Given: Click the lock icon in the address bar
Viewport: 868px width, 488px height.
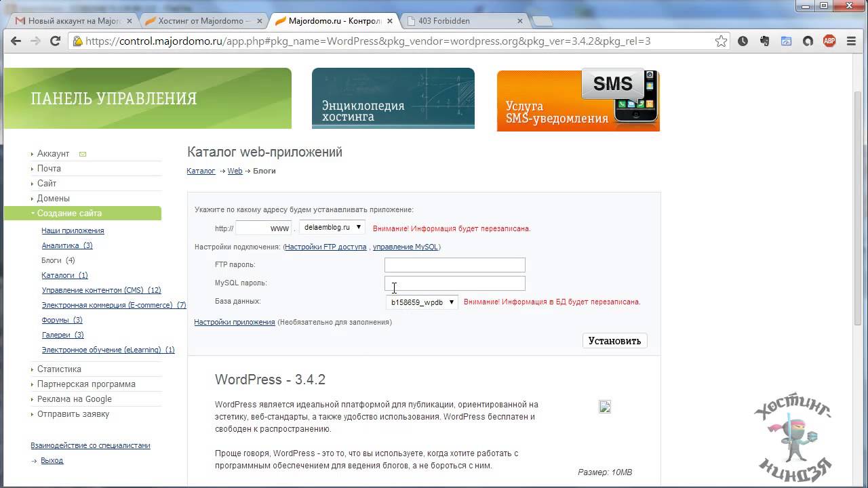Looking at the screenshot, I should coord(78,41).
